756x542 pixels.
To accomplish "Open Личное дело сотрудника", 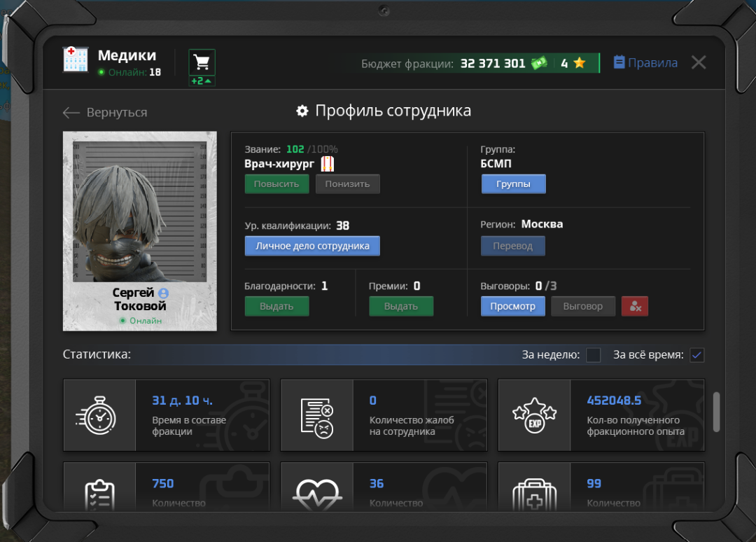I will [312, 246].
